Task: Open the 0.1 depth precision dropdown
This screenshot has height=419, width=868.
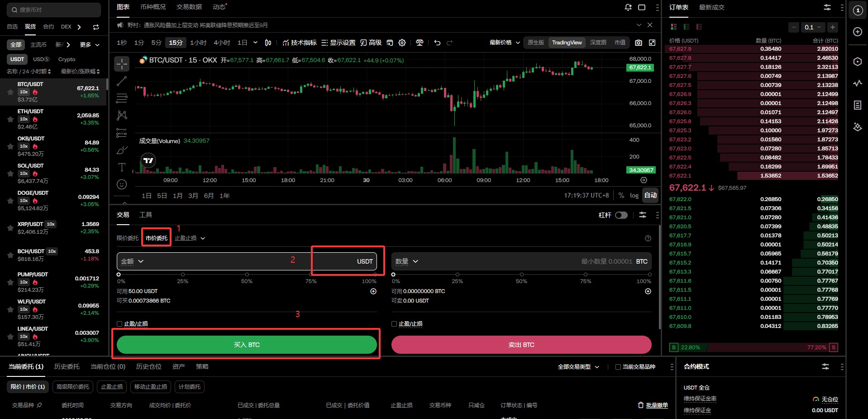Action: tap(813, 27)
